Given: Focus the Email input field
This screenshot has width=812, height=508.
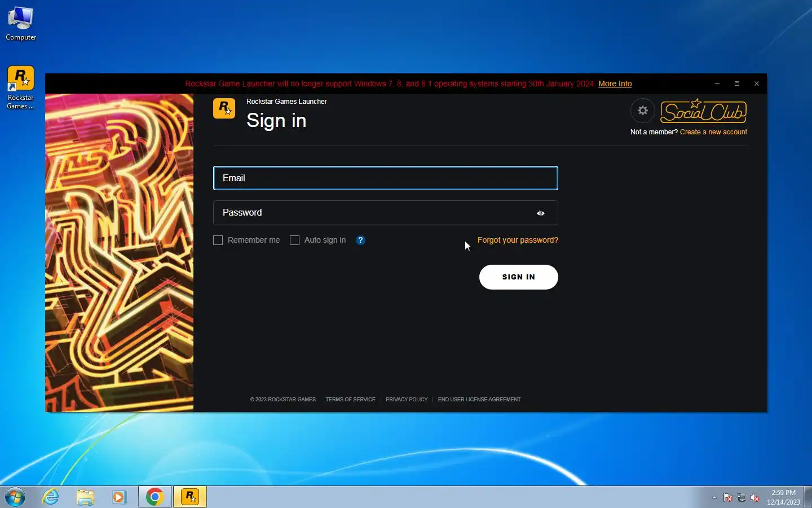Looking at the screenshot, I should coord(386,178).
